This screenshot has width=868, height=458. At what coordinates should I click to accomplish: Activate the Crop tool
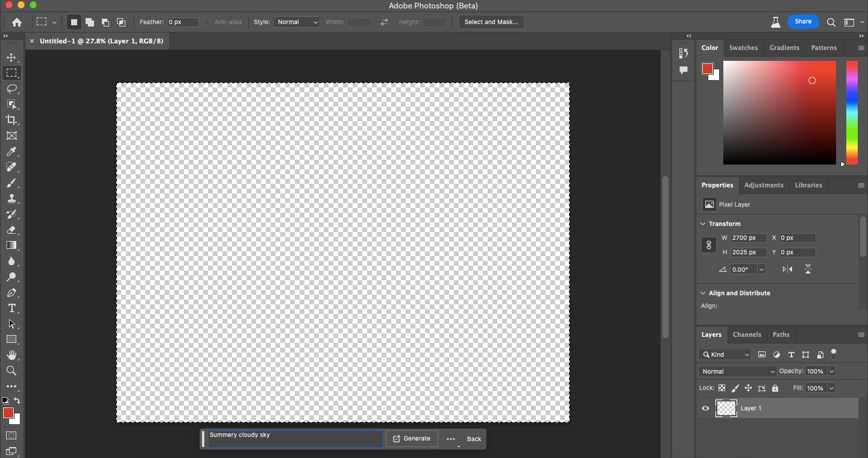tap(11, 121)
